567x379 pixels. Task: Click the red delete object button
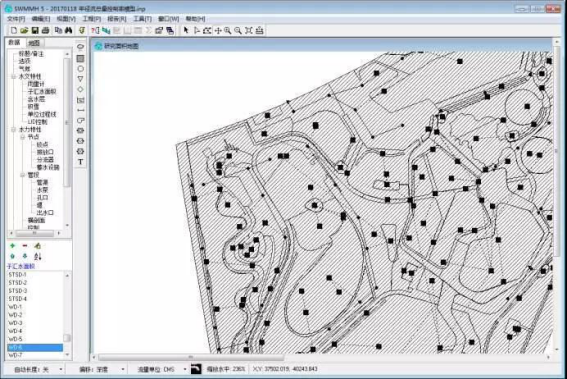click(x=25, y=246)
